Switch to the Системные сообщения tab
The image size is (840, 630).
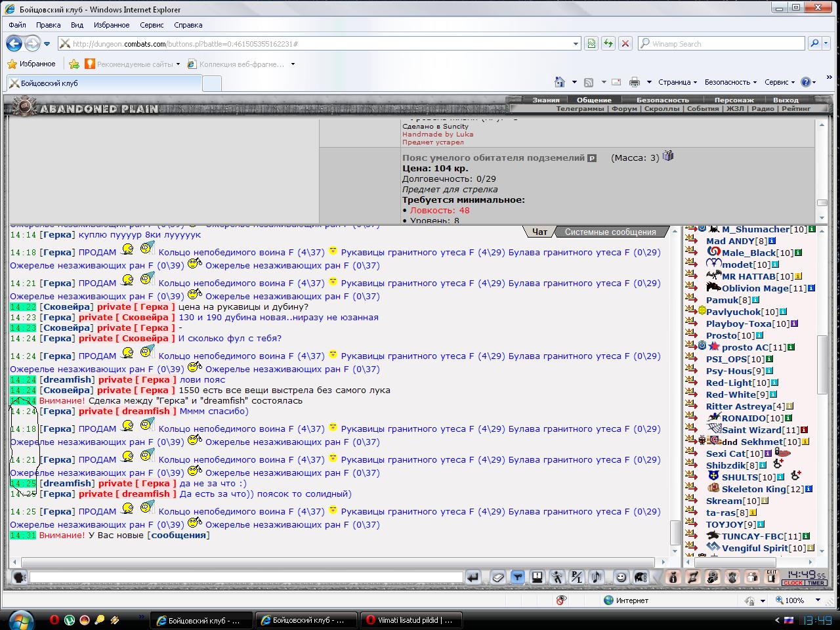[610, 232]
